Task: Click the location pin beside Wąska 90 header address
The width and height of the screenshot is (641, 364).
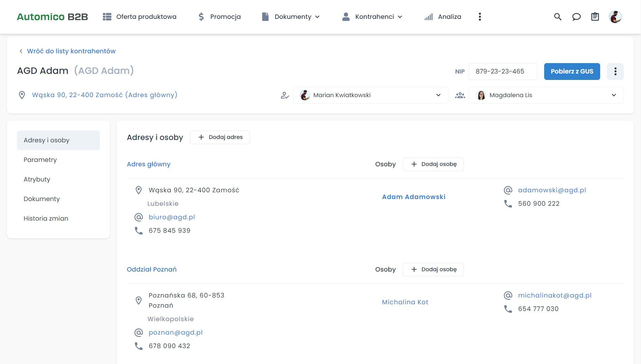Action: pos(22,95)
